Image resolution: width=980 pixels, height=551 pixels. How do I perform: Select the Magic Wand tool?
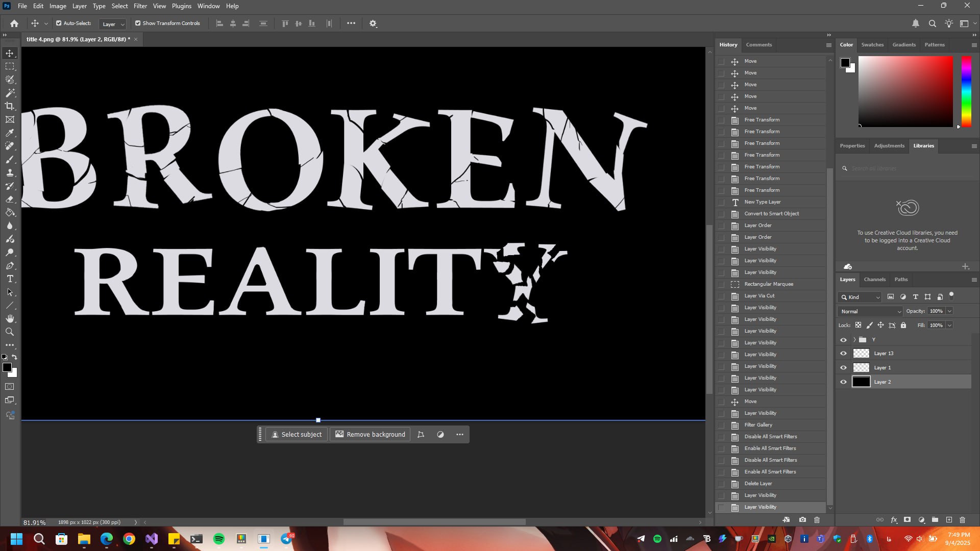[x=10, y=93]
